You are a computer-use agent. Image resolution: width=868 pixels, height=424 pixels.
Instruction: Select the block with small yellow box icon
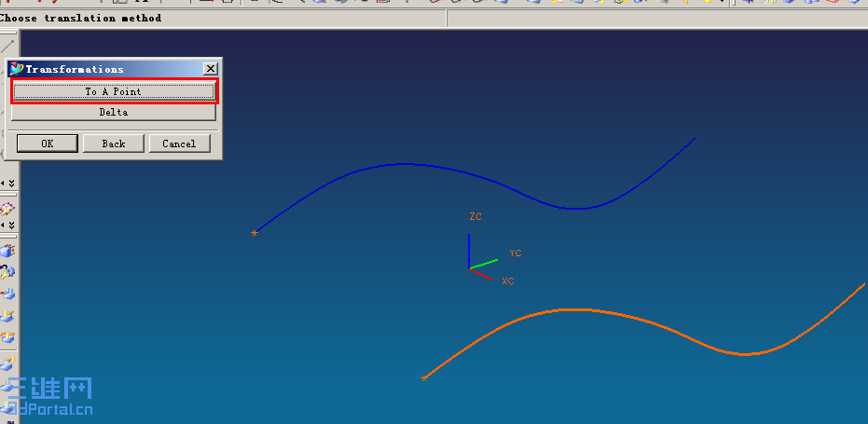point(7,363)
